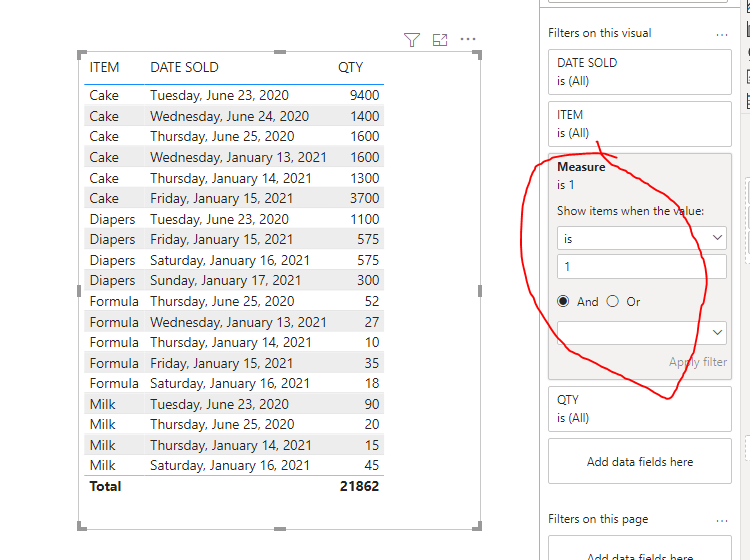Click the Total row label
Screen dimensions: 750x560
[105, 486]
